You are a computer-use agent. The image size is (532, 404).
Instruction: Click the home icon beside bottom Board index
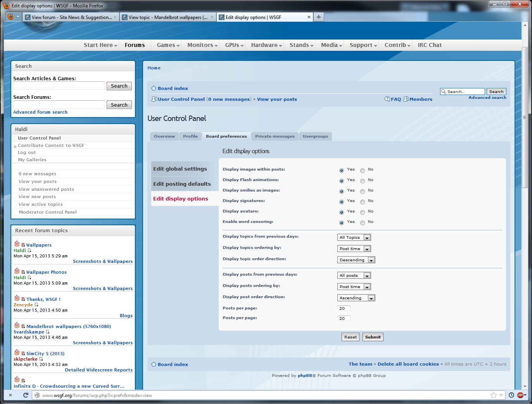(x=154, y=364)
